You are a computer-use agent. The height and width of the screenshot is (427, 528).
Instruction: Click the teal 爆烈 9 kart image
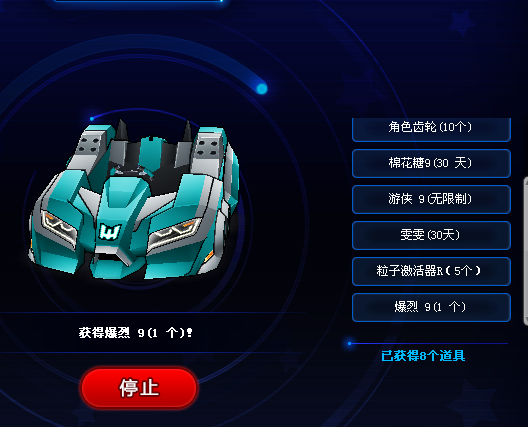135,200
